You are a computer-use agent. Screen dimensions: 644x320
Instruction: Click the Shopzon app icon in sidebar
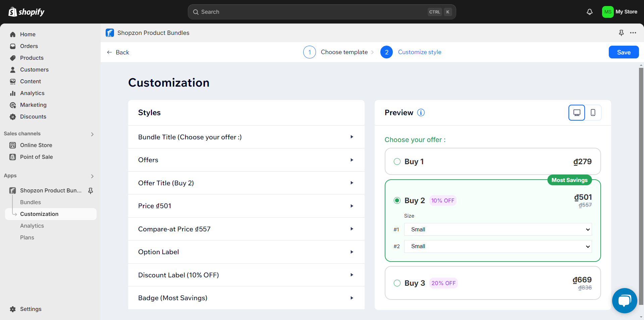pyautogui.click(x=13, y=190)
